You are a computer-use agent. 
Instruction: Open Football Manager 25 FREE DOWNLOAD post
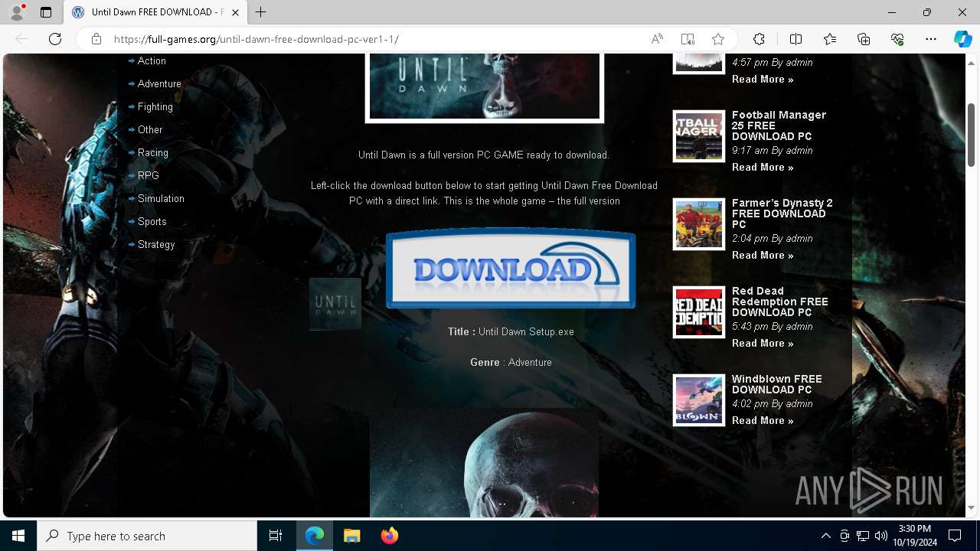pos(779,126)
